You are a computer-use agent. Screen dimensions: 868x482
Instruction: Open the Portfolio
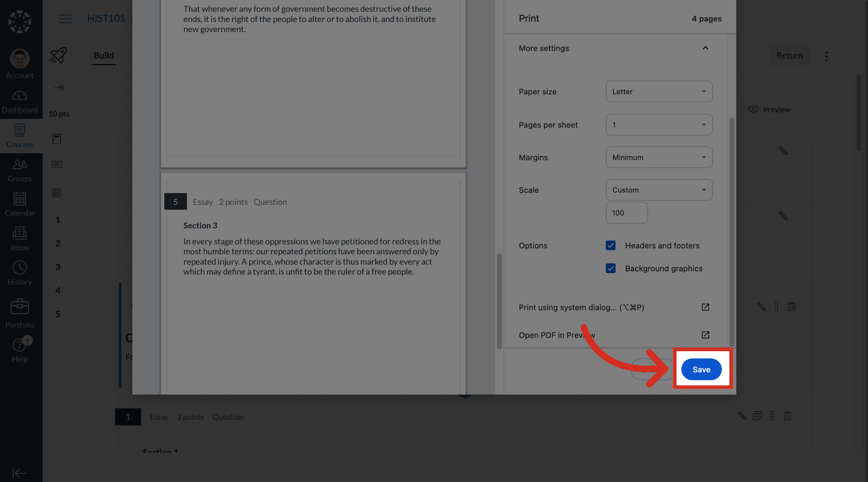tap(20, 314)
